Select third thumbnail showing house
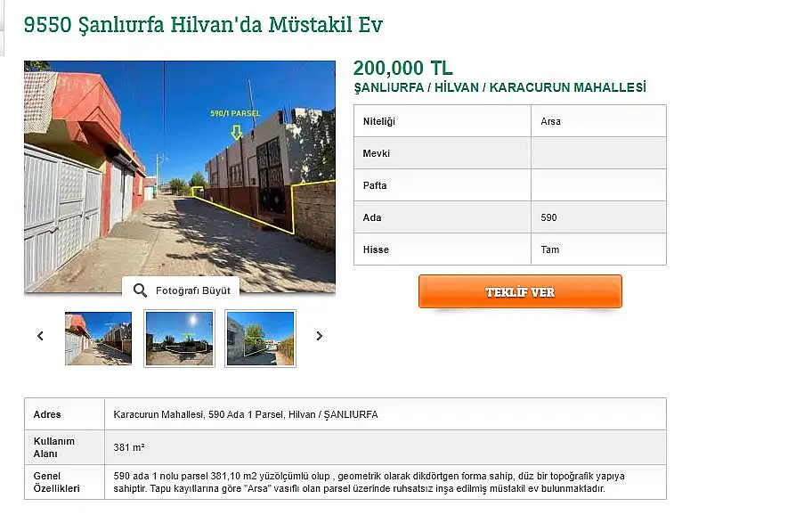Viewport: 812px width, 515px height. pyautogui.click(x=261, y=339)
